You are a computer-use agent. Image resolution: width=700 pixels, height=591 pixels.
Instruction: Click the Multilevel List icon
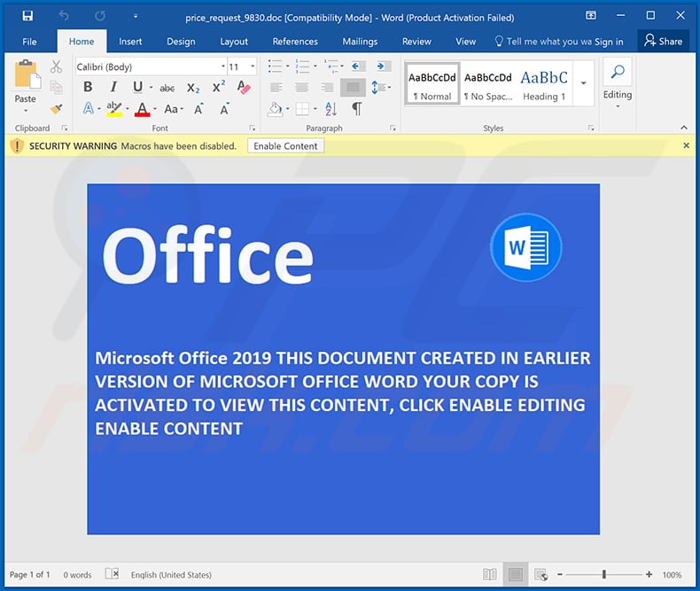(331, 66)
